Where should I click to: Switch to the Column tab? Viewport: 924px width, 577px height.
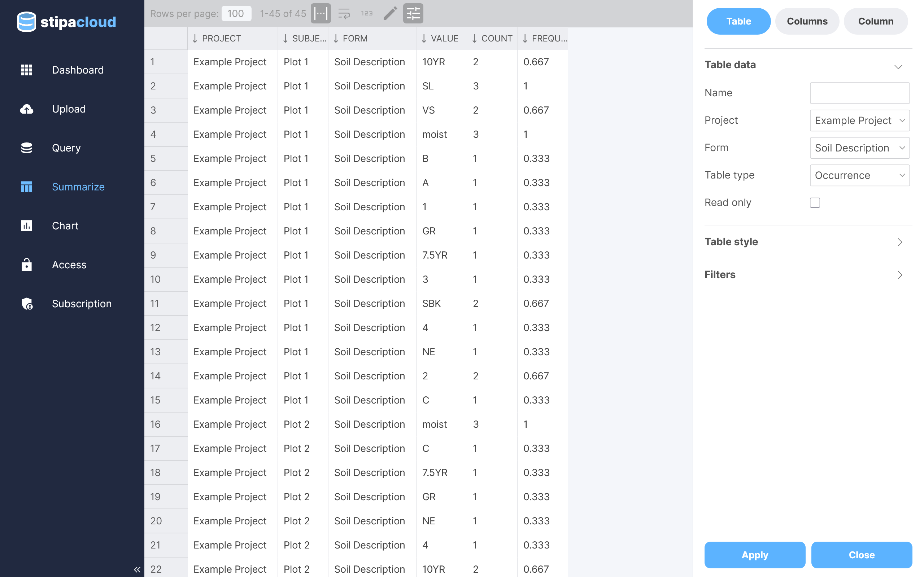pos(876,21)
